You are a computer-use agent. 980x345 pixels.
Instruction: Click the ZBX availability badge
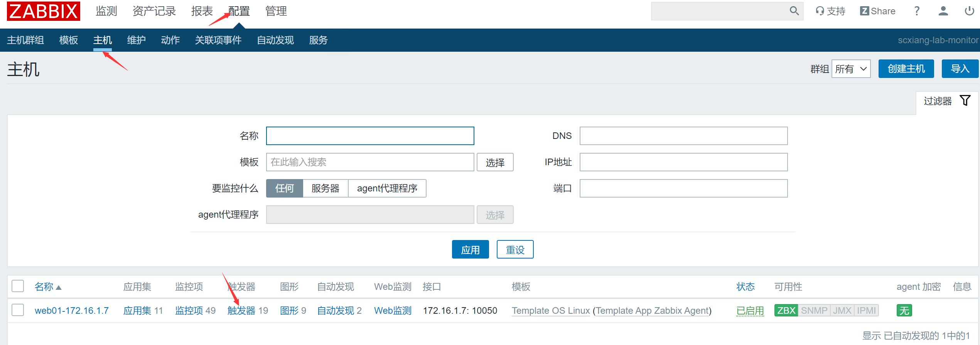click(786, 310)
